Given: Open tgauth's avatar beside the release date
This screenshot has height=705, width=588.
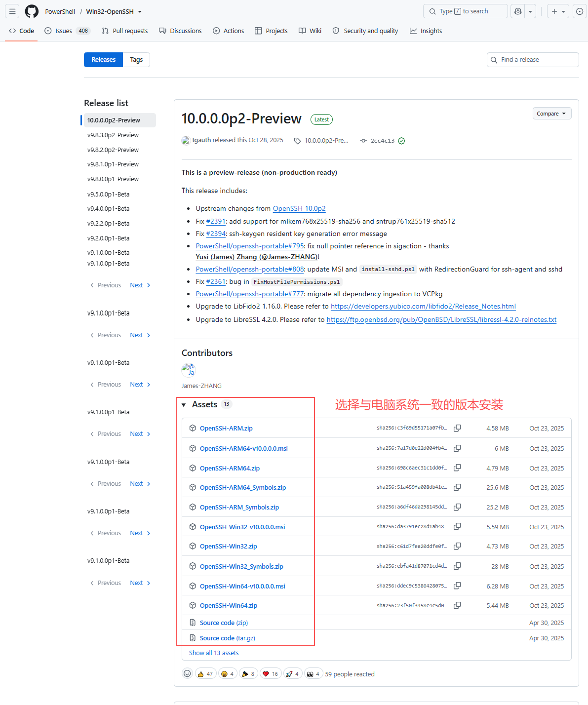Looking at the screenshot, I should pyautogui.click(x=186, y=141).
